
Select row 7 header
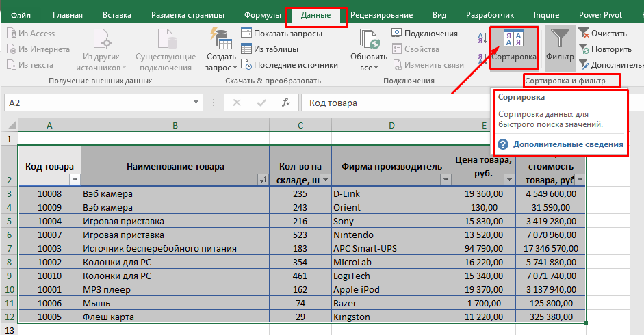point(9,248)
